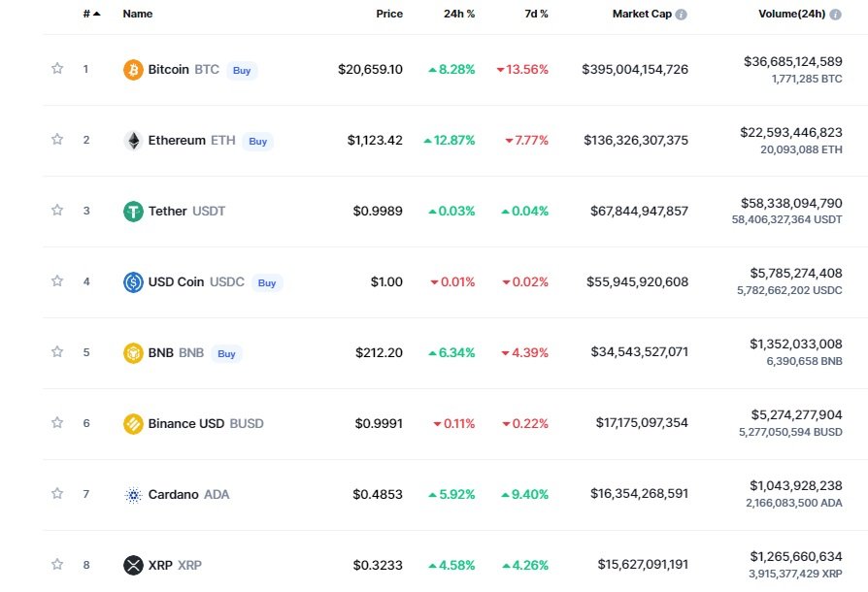Sort table by 7d % header
The image size is (868, 592).
(536, 14)
